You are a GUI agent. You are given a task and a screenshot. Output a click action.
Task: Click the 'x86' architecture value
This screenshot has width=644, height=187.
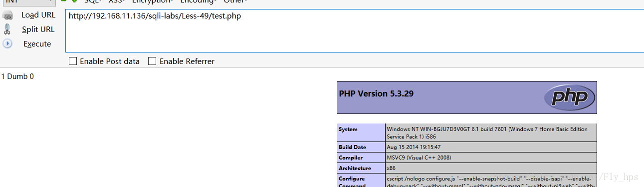392,168
